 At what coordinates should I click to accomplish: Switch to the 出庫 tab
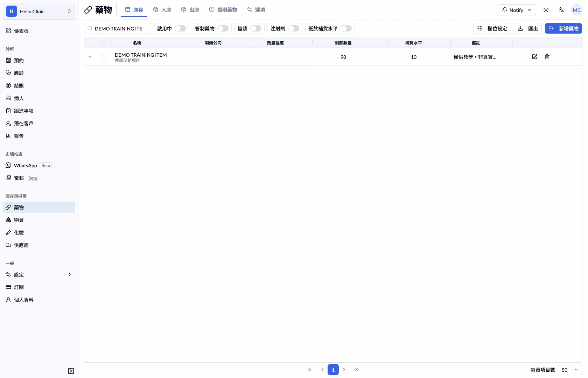tap(190, 10)
